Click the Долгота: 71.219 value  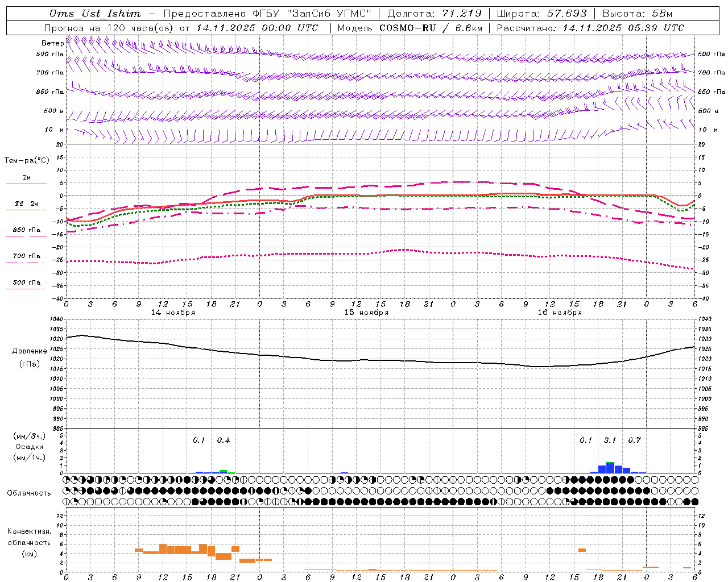[x=435, y=14]
